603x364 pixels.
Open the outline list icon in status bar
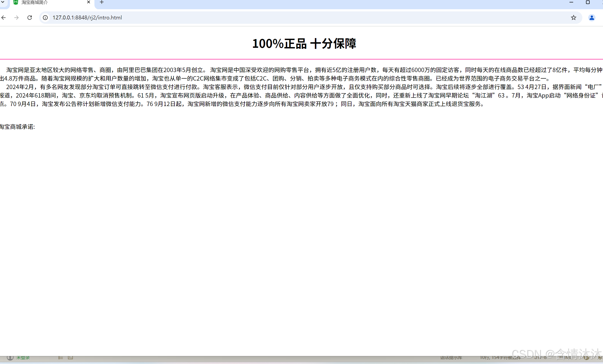(x=61, y=358)
